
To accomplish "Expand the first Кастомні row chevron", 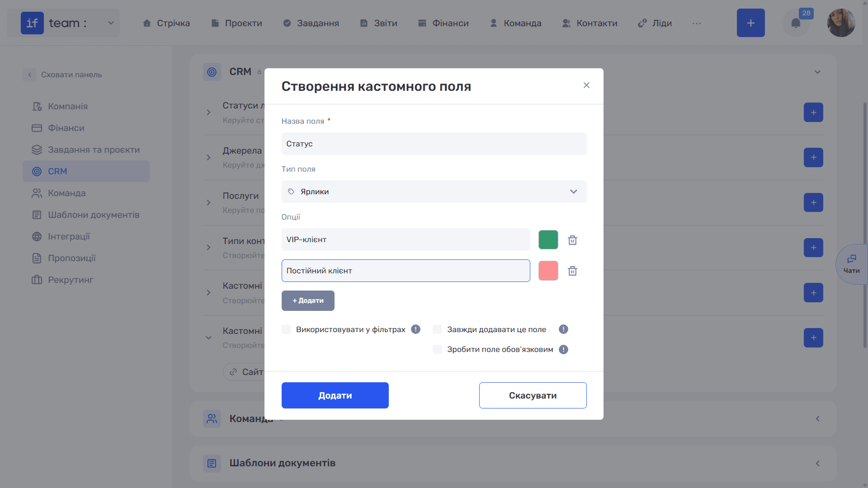I will pyautogui.click(x=209, y=293).
